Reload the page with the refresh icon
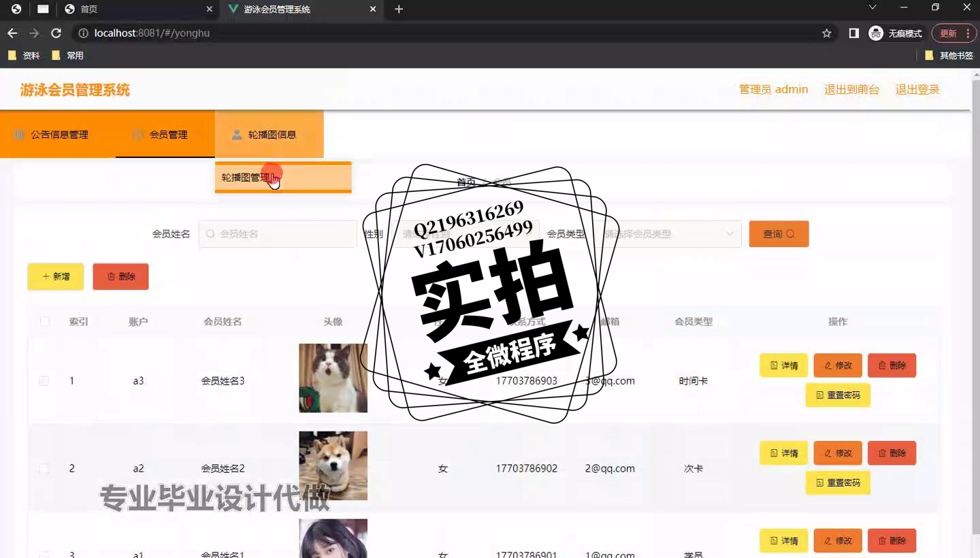 click(56, 33)
